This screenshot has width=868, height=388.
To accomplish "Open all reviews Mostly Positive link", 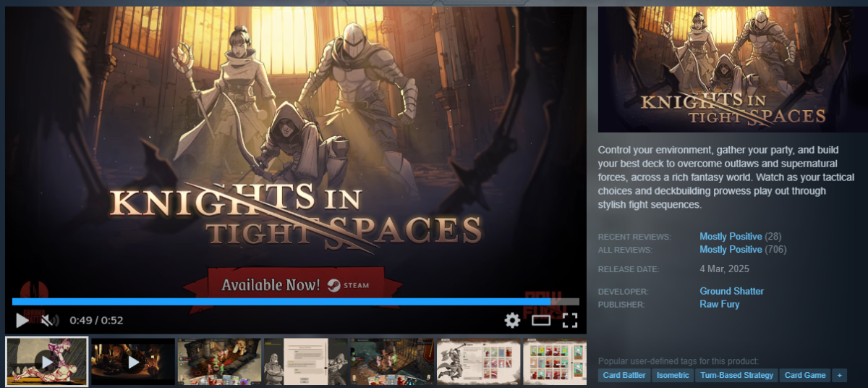I will click(731, 250).
